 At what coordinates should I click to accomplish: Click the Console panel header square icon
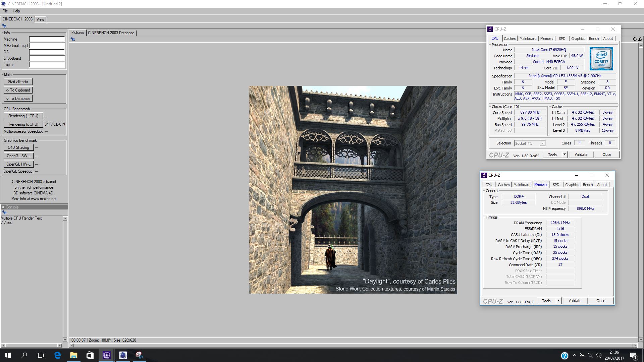[x=3, y=207]
